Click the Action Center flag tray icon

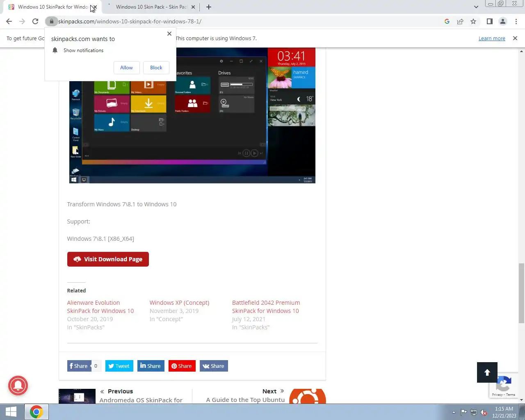click(463, 412)
